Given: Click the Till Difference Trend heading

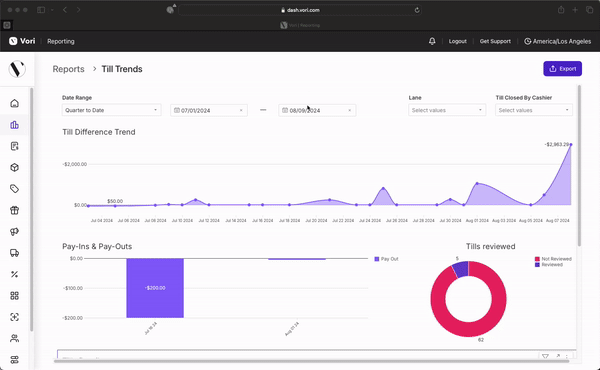Looking at the screenshot, I should (99, 132).
